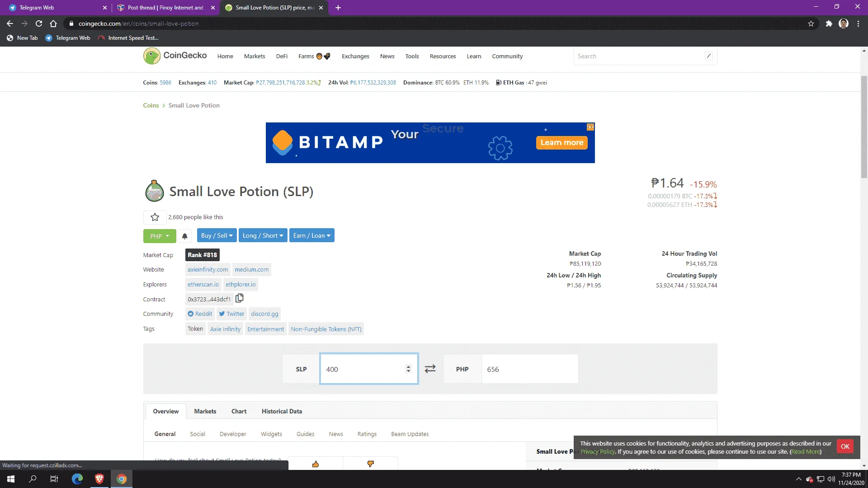
Task: Open the Learn nav menu
Action: [474, 56]
